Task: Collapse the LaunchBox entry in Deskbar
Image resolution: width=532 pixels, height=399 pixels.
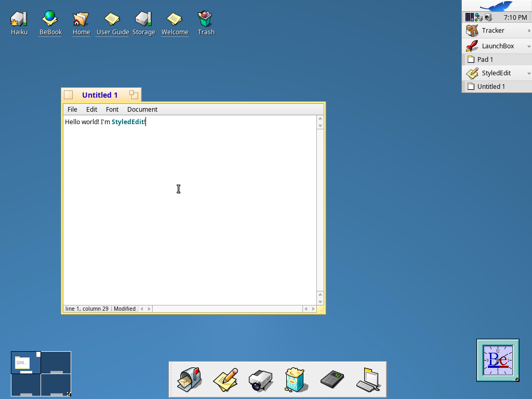Action: (x=529, y=46)
